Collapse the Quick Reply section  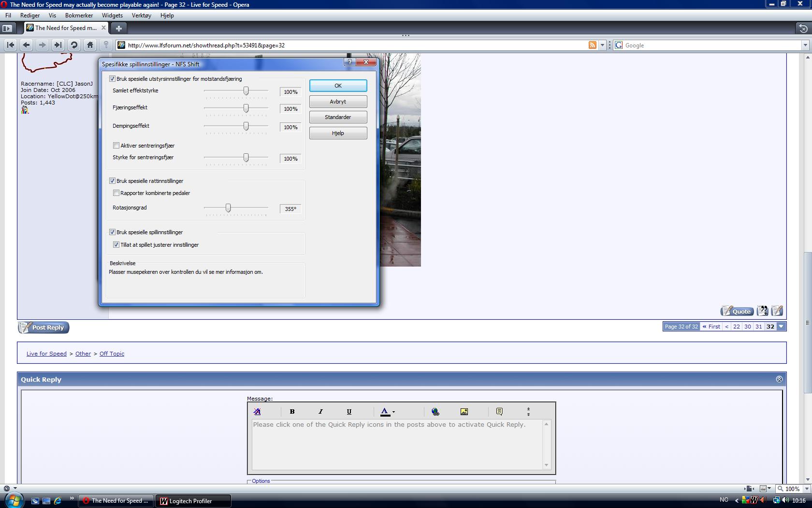click(x=779, y=379)
